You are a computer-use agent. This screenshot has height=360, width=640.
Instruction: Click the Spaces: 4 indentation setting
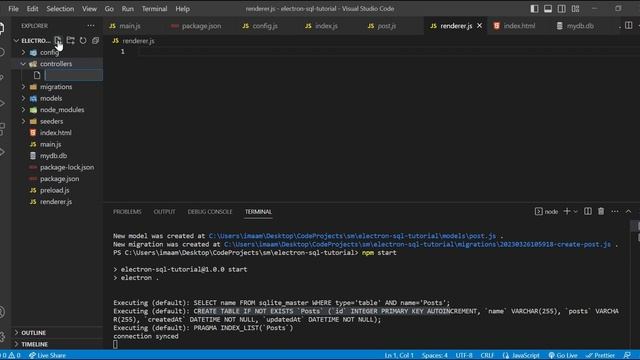(435, 356)
